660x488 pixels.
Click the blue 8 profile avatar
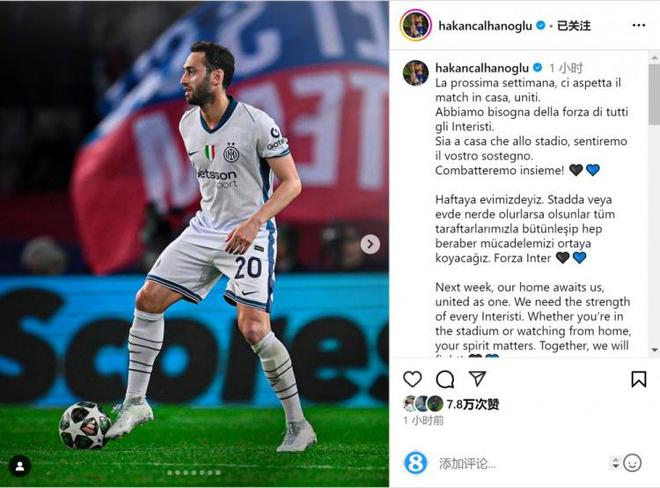415,463
